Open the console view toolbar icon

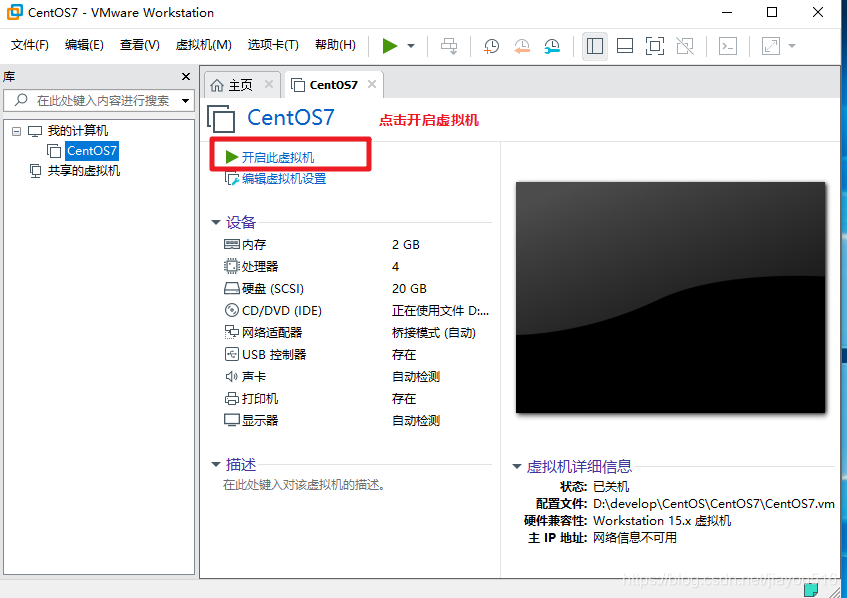728,46
